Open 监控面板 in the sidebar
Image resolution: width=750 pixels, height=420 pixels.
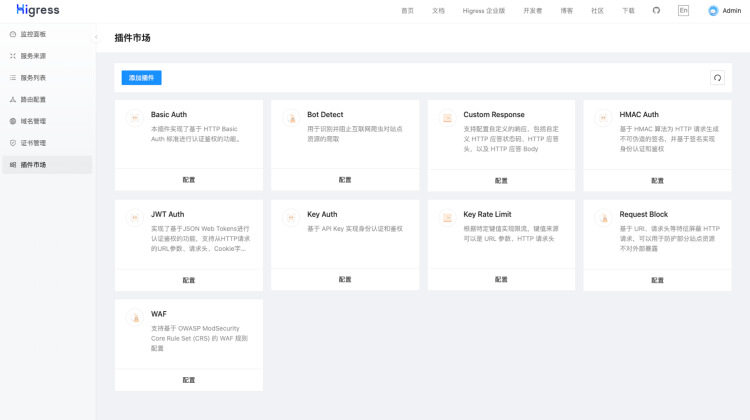click(47, 34)
